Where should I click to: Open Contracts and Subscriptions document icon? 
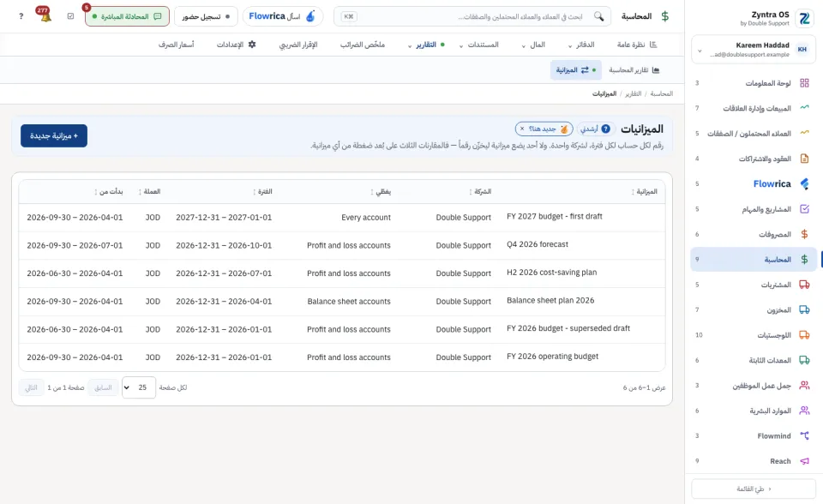804,159
